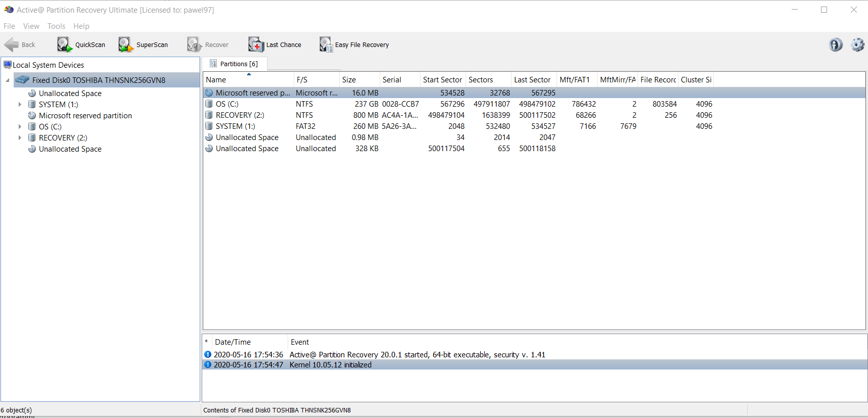Select the Partition Recovery 20.0.1 started log entry
This screenshot has width=868, height=418.
tap(534, 355)
